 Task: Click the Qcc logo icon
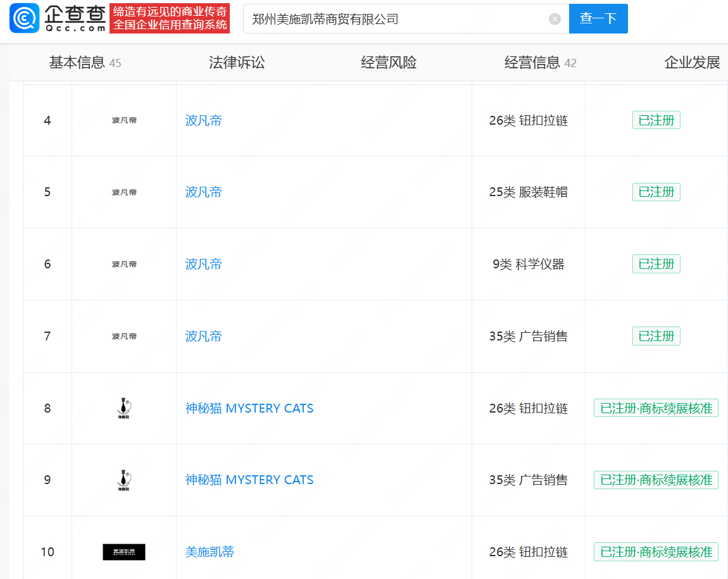pos(25,18)
